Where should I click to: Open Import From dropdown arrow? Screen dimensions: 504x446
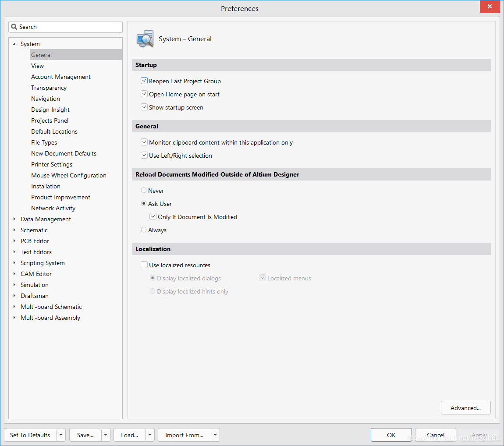coord(215,435)
